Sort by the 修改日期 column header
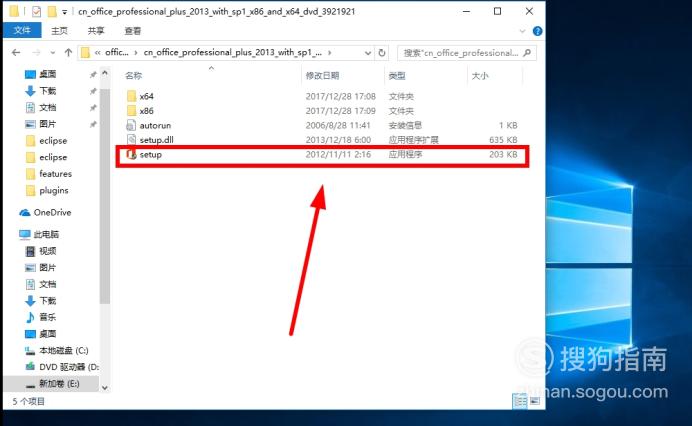The image size is (692, 426). [x=323, y=76]
